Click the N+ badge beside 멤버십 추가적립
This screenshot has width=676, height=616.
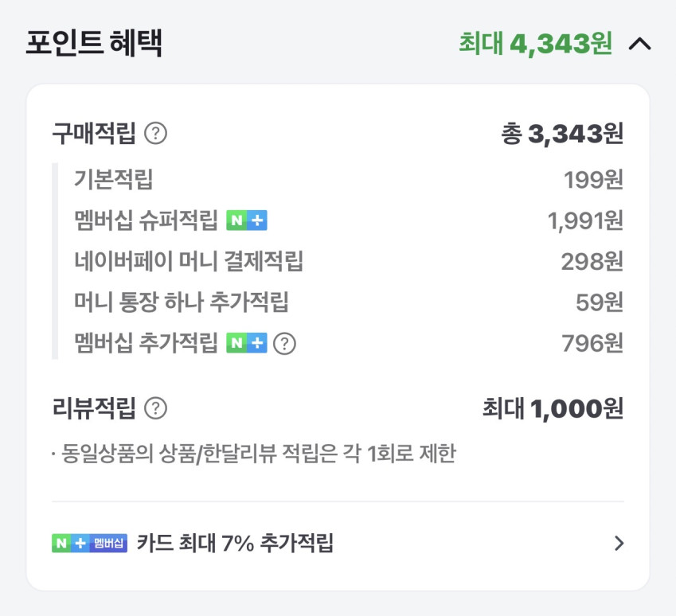246,344
